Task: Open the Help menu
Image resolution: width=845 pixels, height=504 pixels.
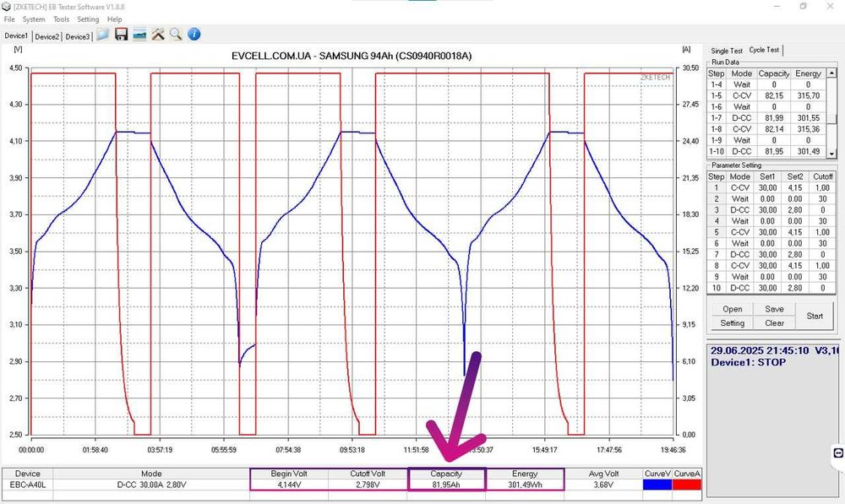Action: click(x=114, y=19)
